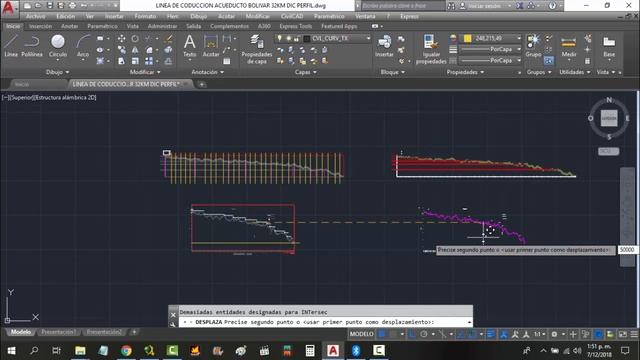This screenshot has height=360, width=640.
Task: Toggle object snap tracking in status bar
Action: tap(461, 334)
